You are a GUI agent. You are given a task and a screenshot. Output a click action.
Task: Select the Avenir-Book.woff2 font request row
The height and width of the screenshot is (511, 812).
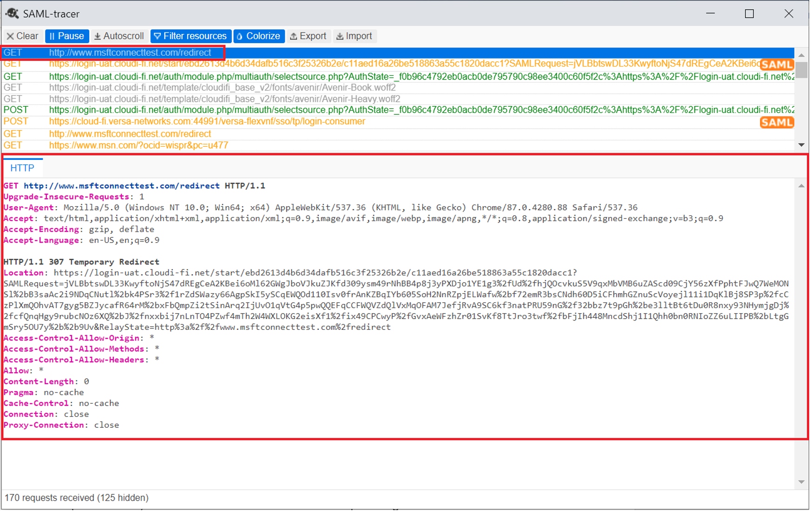[223, 87]
